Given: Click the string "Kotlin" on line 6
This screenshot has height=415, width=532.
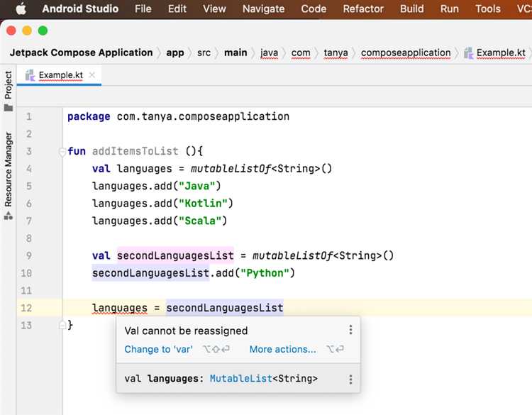Looking at the screenshot, I should point(203,204).
